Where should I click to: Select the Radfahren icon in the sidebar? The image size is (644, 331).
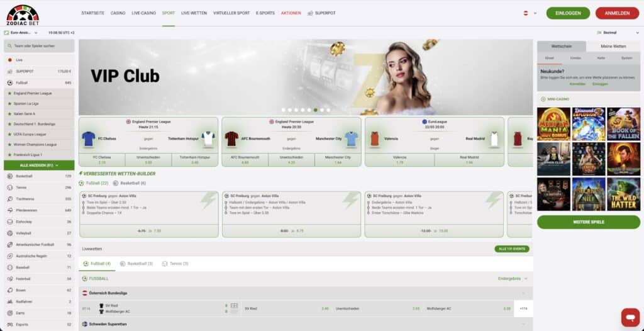pyautogui.click(x=10, y=301)
